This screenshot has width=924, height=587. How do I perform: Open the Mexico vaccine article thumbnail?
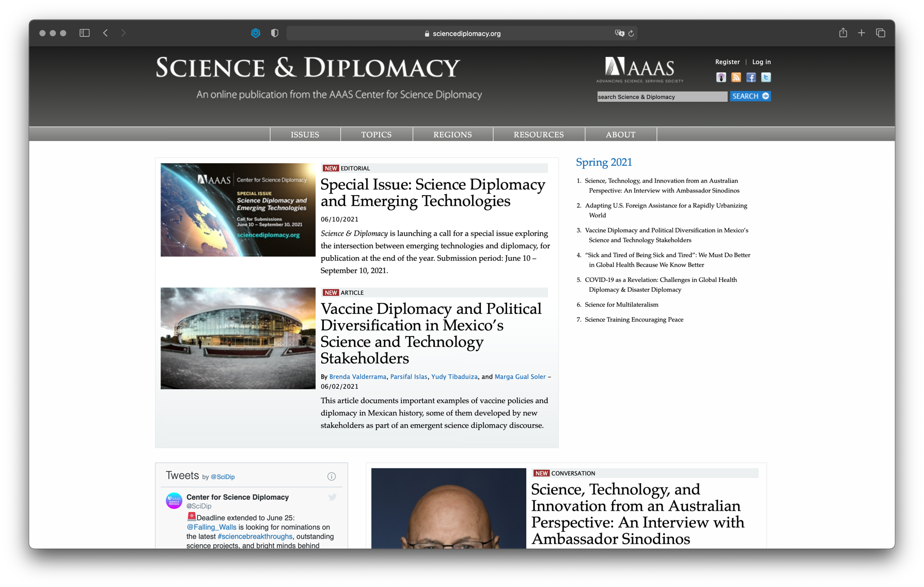238,338
